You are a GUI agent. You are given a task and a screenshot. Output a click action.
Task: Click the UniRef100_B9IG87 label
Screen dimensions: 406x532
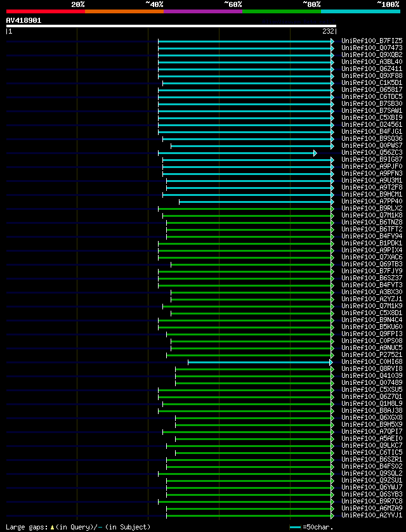[372, 159]
